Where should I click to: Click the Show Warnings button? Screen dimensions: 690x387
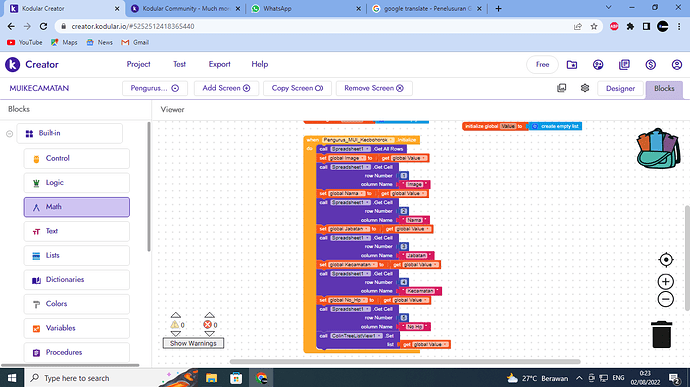pyautogui.click(x=193, y=343)
